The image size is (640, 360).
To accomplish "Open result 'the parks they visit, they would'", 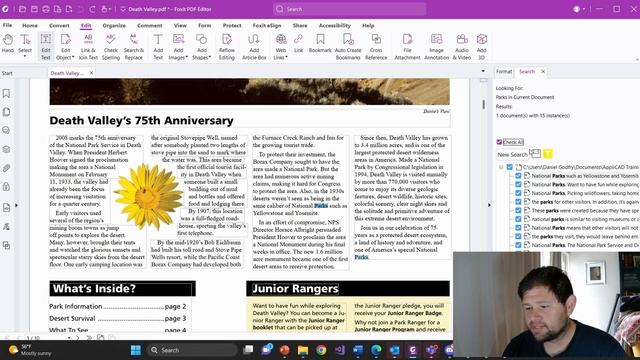I will tap(584, 236).
